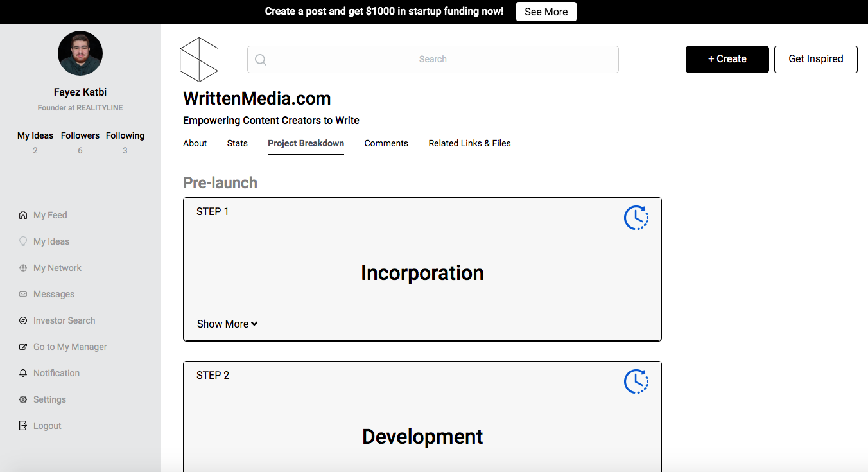The width and height of the screenshot is (868, 472).
Task: Open Related Links & Files tab
Action: [470, 143]
